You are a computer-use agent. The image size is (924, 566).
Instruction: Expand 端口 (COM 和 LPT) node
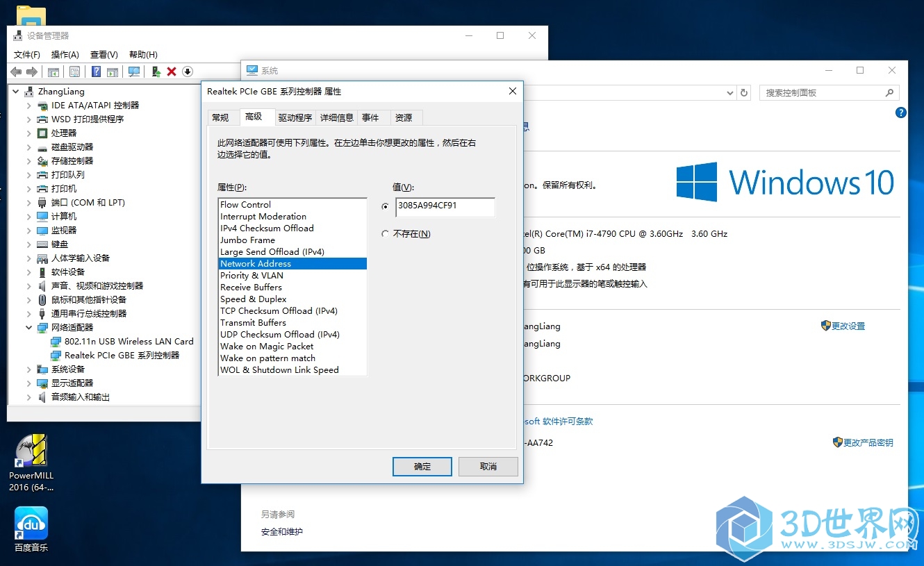28,203
